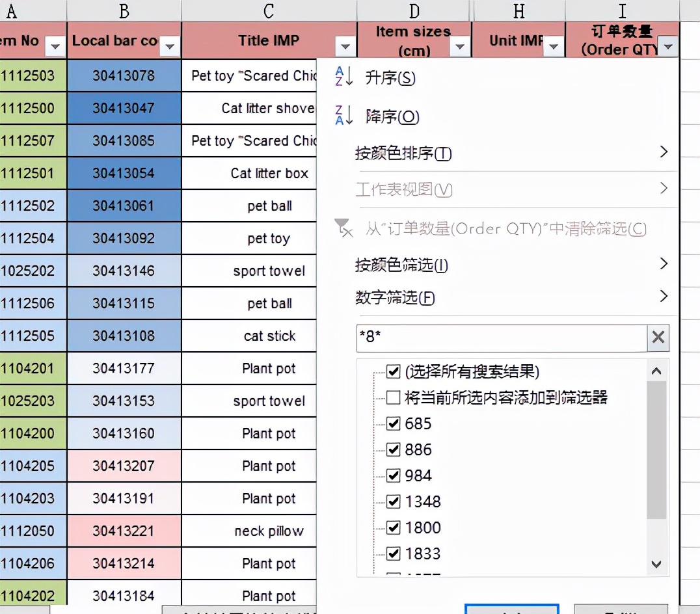
Task: Select cell with barcode 30413078
Action: click(124, 75)
